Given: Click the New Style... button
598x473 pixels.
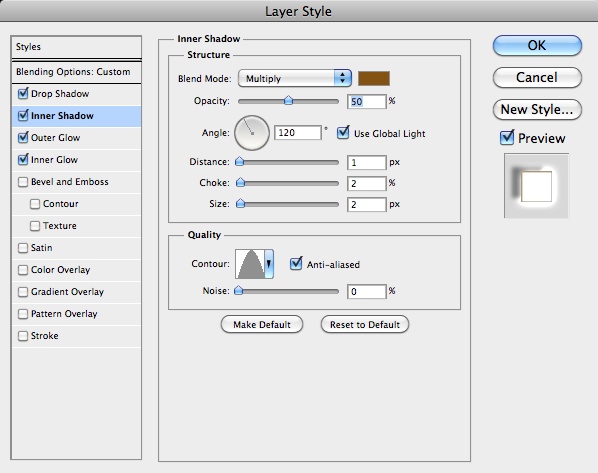Looking at the screenshot, I should pyautogui.click(x=537, y=109).
